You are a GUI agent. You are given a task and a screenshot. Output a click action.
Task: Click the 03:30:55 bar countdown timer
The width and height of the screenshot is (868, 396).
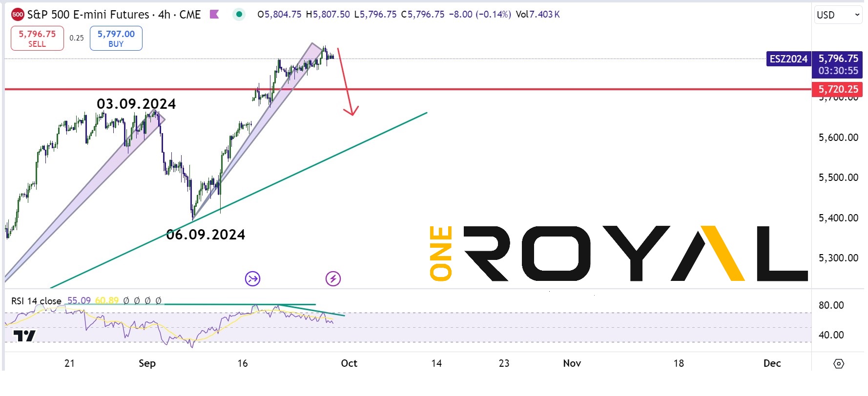tap(838, 71)
